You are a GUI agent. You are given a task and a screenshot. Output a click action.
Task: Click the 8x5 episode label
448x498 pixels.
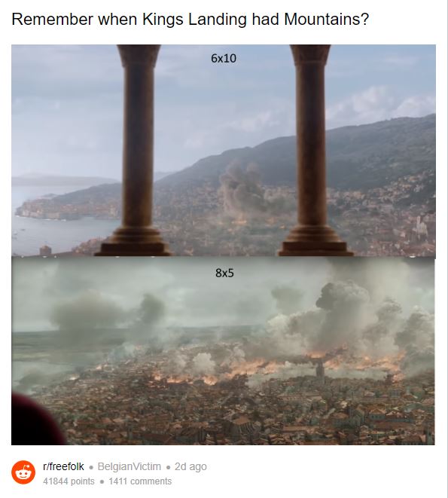point(224,273)
